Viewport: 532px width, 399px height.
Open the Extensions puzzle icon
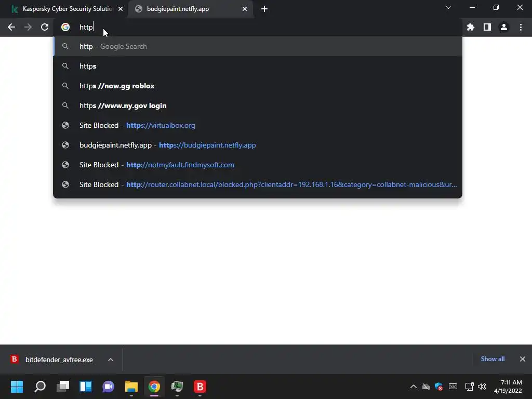(471, 27)
